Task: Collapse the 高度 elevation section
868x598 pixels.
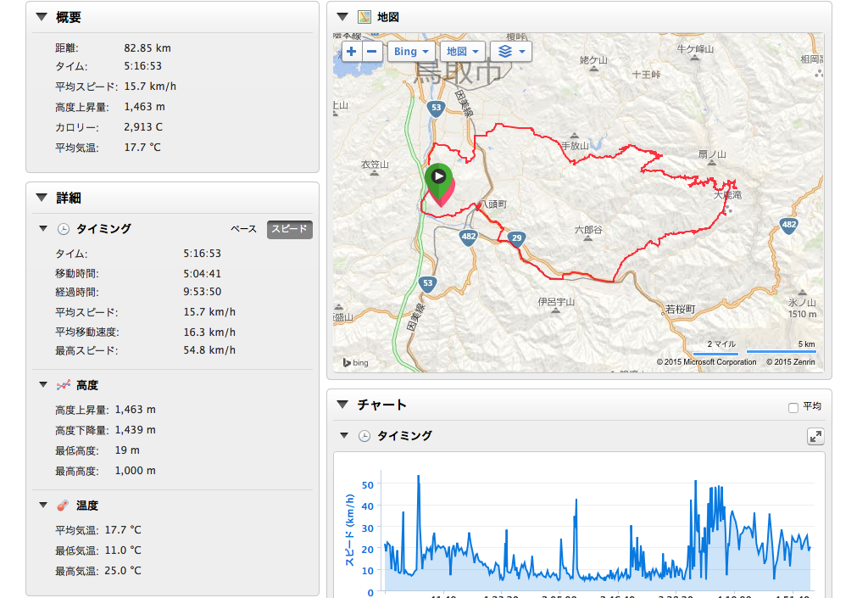Action: point(43,385)
